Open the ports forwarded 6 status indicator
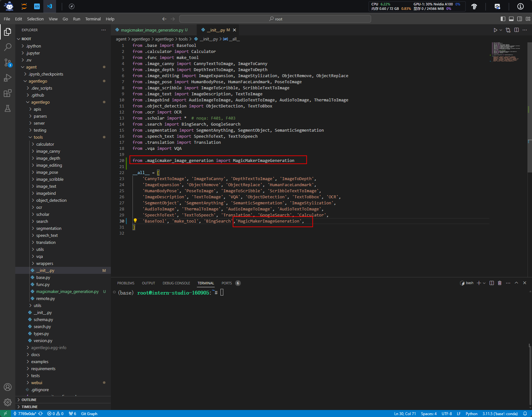 [x=72, y=413]
